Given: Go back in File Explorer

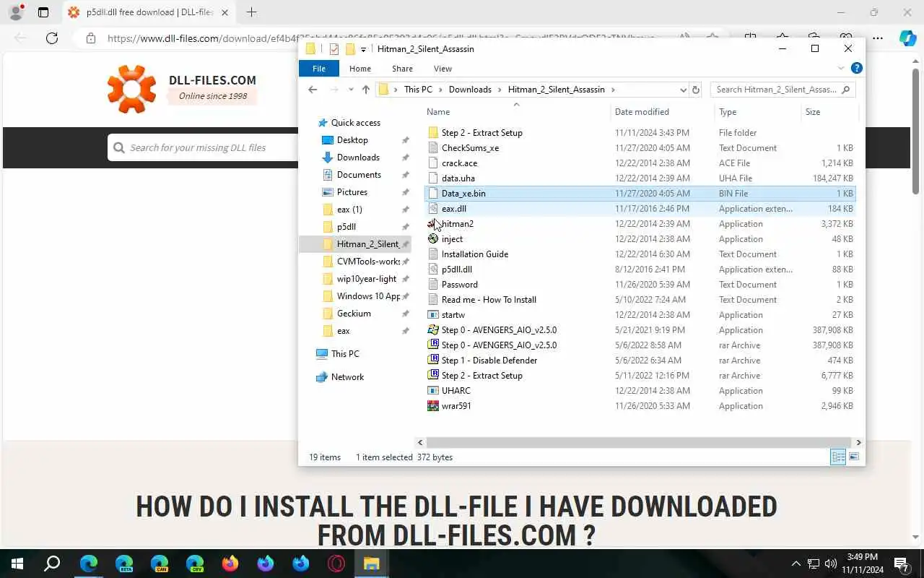Looking at the screenshot, I should point(312,90).
